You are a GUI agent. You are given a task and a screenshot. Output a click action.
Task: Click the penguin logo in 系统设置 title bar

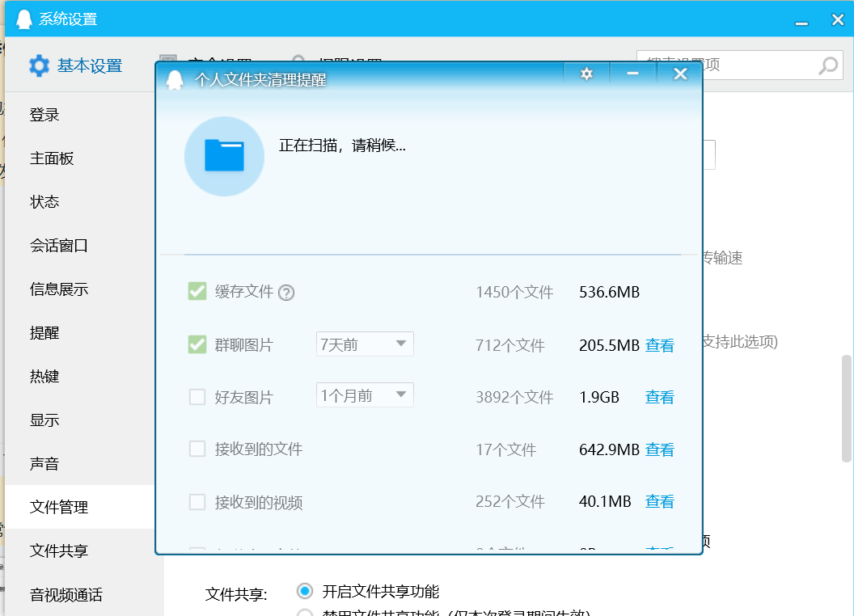(x=24, y=19)
